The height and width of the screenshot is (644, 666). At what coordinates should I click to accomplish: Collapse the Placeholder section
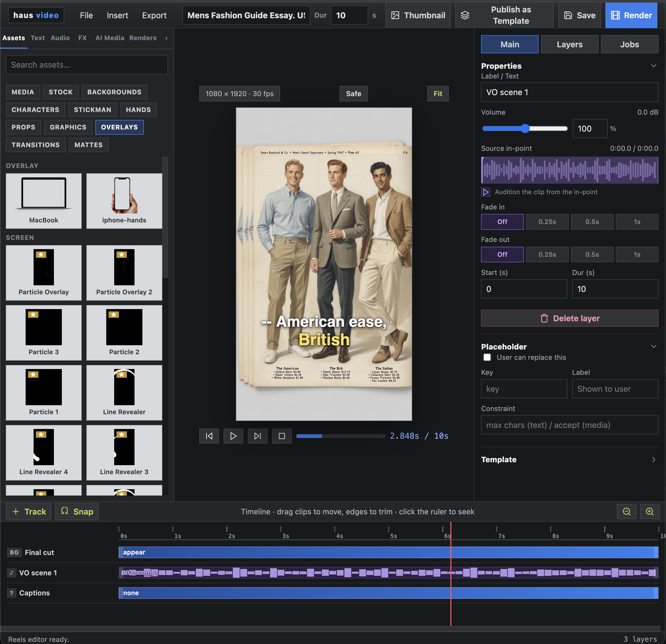pos(653,347)
